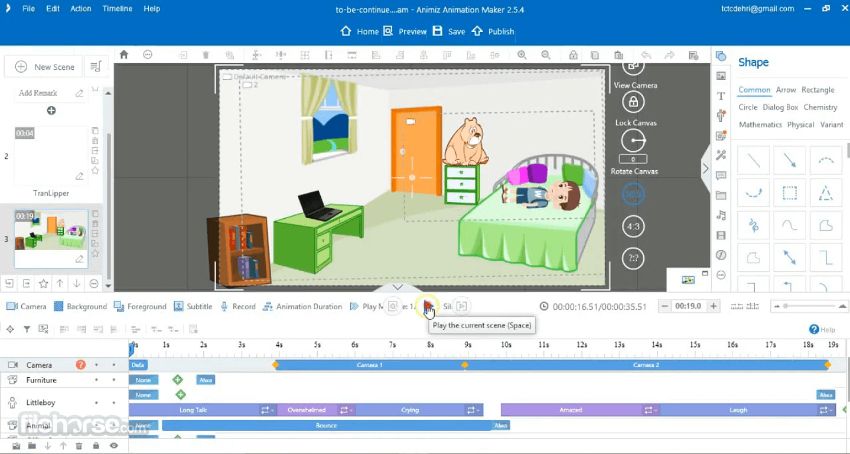Toggle timeline layers visibility eye icon
Screen dimensions: 850x454
[114, 446]
